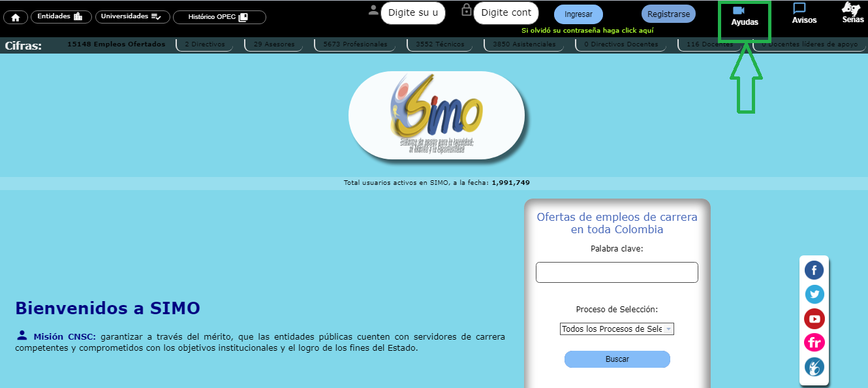Click the Palabra clave input field
The width and height of the screenshot is (868, 388).
617,272
